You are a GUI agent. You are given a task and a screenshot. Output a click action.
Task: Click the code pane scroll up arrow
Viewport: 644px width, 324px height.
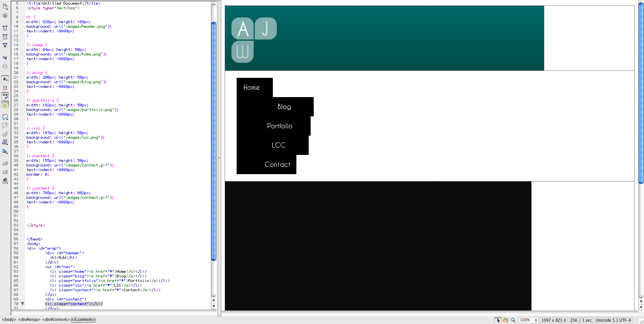click(x=214, y=300)
